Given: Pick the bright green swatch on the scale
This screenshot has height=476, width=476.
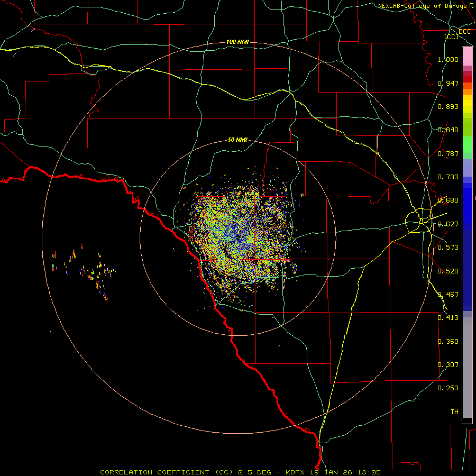Looking at the screenshot, I should (x=467, y=144).
